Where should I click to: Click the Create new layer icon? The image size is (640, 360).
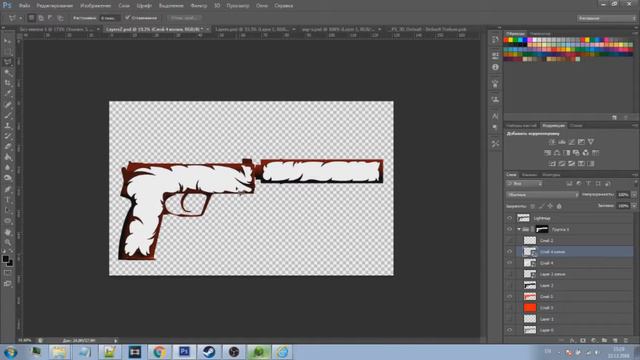tap(615, 340)
